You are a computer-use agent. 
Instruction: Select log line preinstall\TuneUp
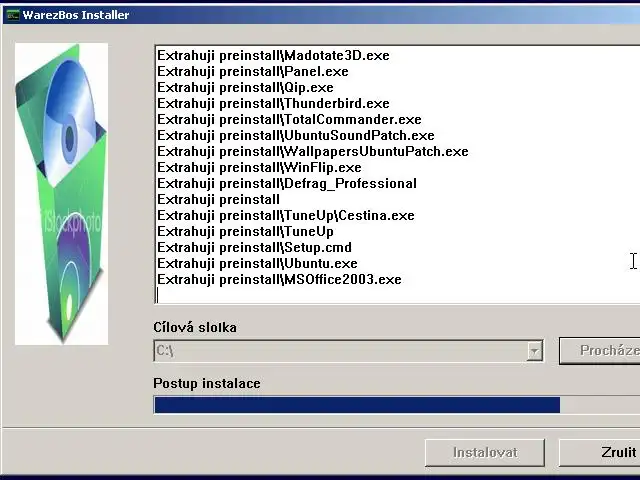tap(245, 231)
